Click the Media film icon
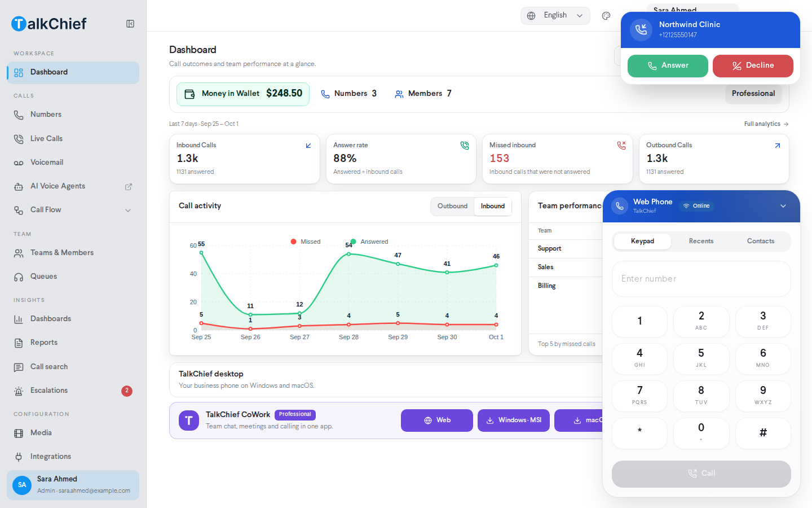Image resolution: width=812 pixels, height=508 pixels. (x=19, y=433)
